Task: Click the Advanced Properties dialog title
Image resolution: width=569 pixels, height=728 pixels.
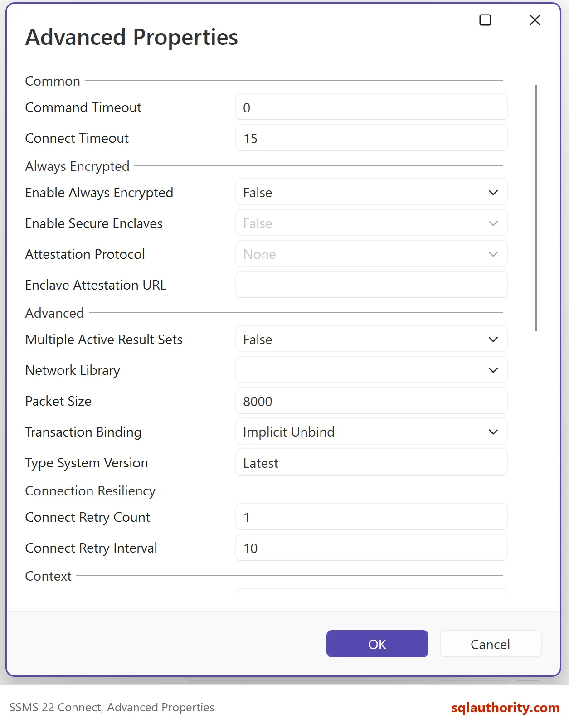Action: click(x=131, y=37)
